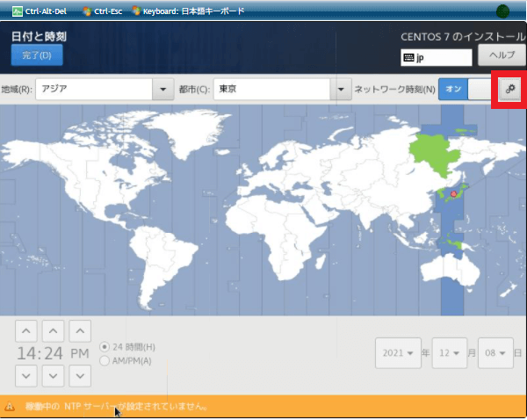Select the 24 時間(H) radio button

(105, 347)
